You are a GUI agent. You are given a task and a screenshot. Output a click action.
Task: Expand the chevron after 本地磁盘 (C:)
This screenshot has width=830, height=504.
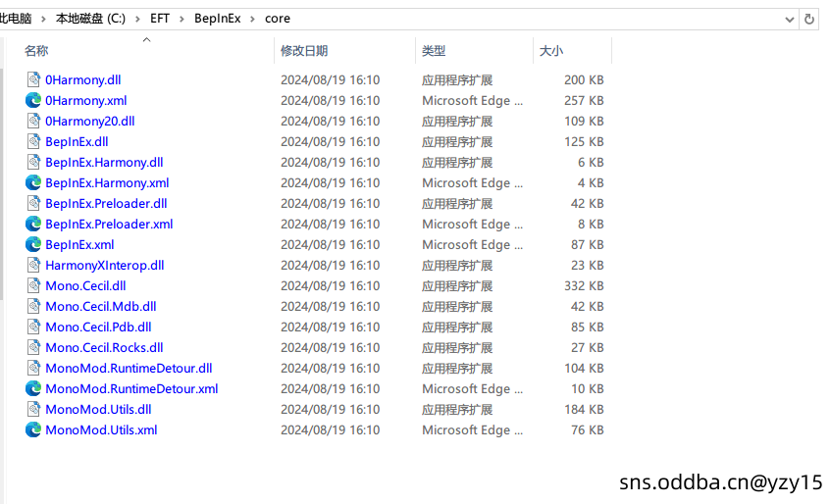(137, 19)
